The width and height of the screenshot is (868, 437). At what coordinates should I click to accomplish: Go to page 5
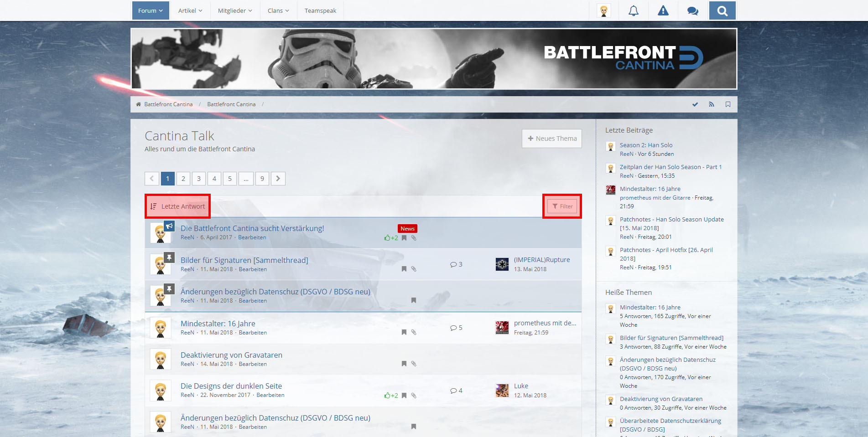coord(230,179)
